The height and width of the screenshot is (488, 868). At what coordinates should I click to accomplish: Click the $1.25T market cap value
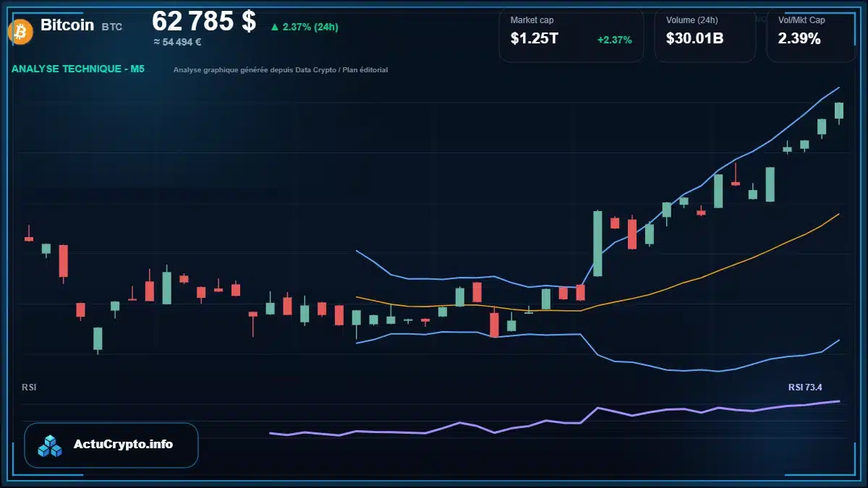point(534,39)
